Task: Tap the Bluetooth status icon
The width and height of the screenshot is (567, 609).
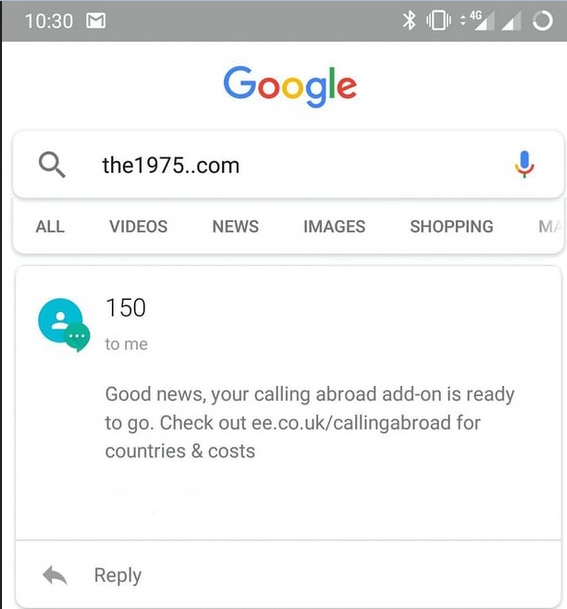Action: point(409,20)
